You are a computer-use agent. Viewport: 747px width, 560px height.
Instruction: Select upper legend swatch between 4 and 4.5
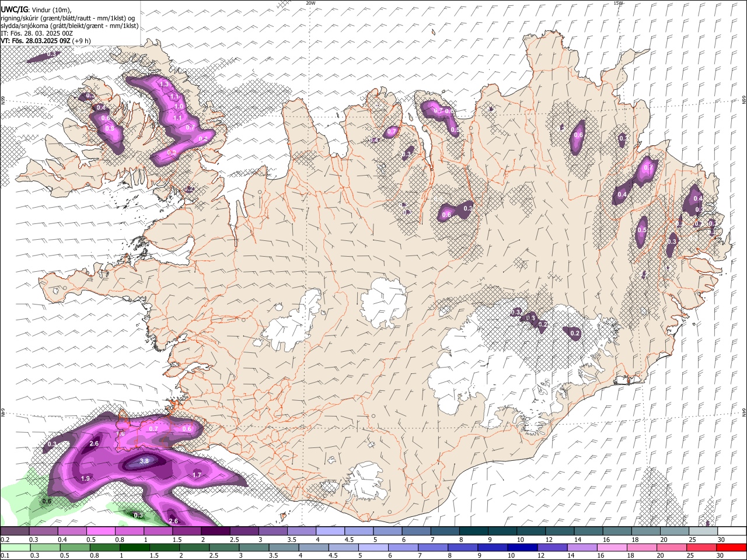click(x=330, y=531)
